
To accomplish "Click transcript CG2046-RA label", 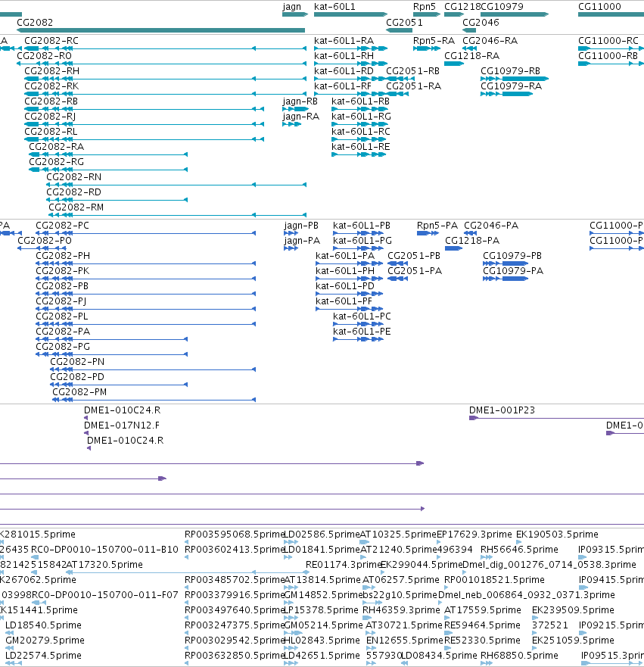I will [490, 41].
